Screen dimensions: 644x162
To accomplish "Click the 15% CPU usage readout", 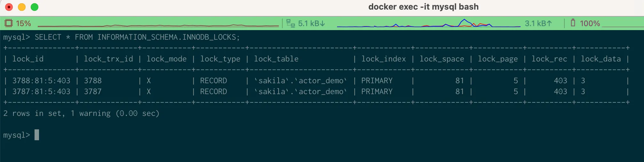I will (23, 23).
